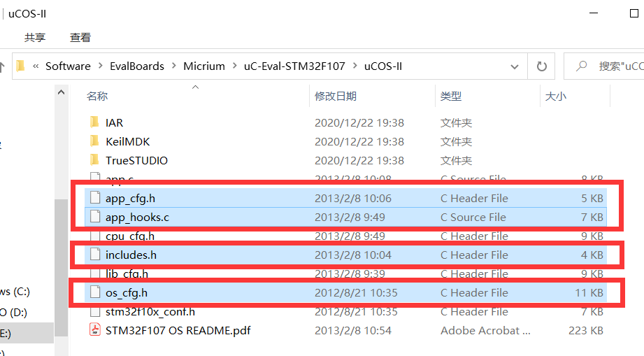Click the Micrium breadcrumb segment
This screenshot has height=356, width=644.
click(x=204, y=66)
